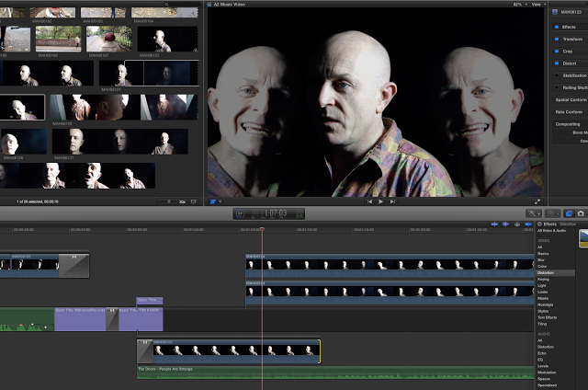588x390 pixels.
Task: Expand the Spatial Conform section
Action: point(571,100)
